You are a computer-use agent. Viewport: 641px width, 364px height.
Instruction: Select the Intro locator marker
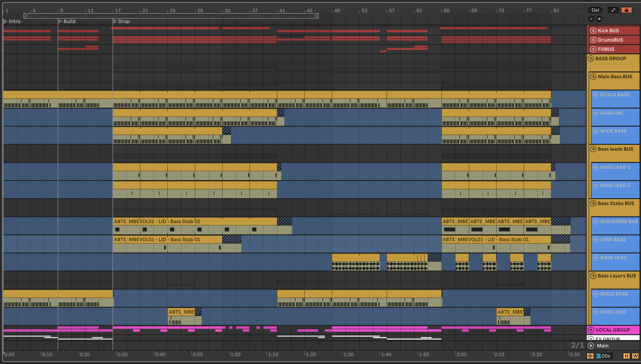coord(5,21)
